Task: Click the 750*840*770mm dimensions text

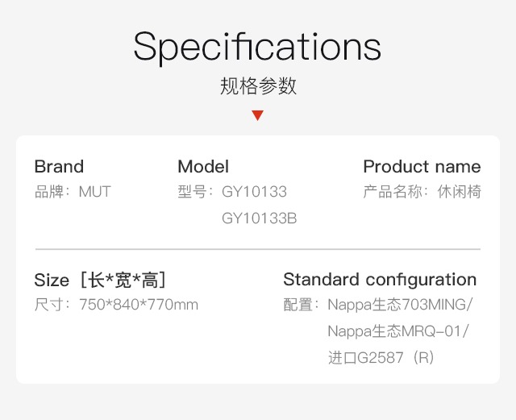Action: (139, 305)
